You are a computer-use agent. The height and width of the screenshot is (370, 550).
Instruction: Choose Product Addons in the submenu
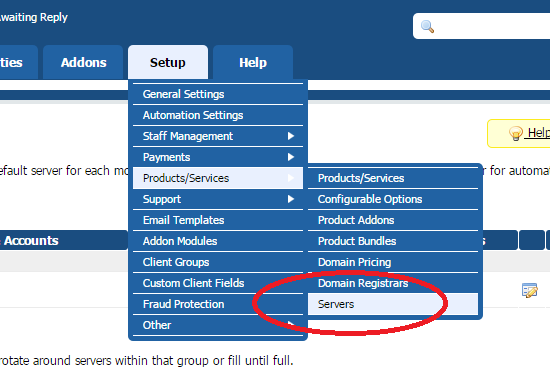[393, 220]
